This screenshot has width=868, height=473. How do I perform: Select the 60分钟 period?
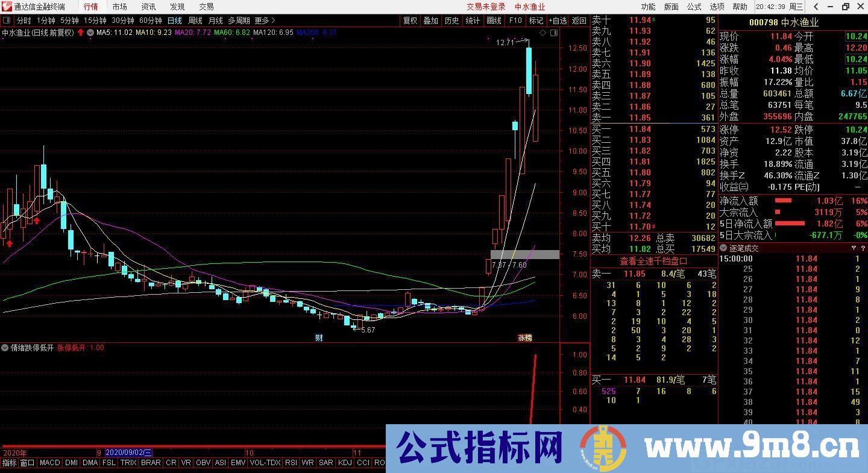(x=151, y=20)
